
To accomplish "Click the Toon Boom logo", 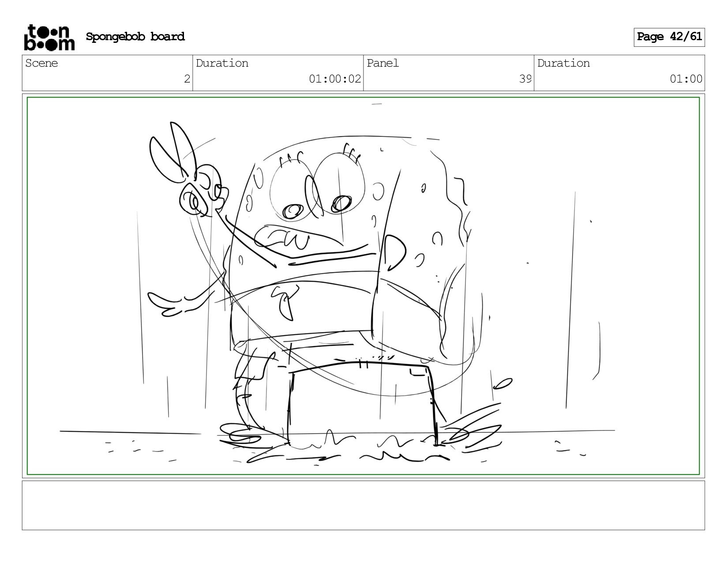I will coord(49,37).
